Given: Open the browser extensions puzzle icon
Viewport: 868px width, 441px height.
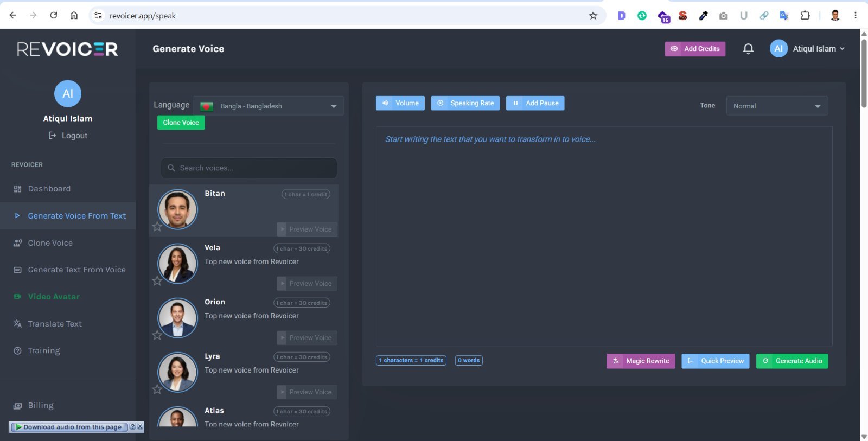Looking at the screenshot, I should click(x=805, y=16).
